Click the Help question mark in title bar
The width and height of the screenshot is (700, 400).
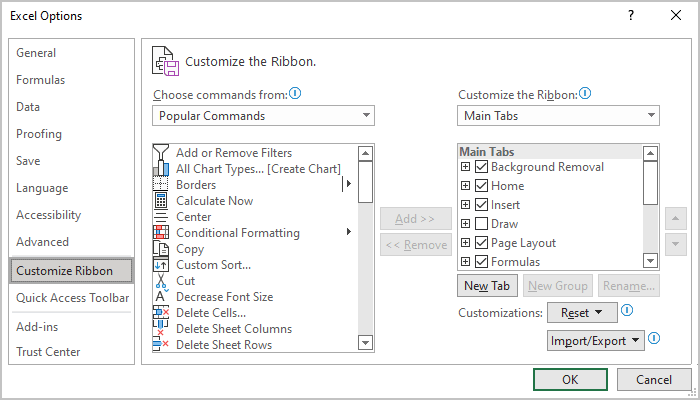click(x=630, y=16)
